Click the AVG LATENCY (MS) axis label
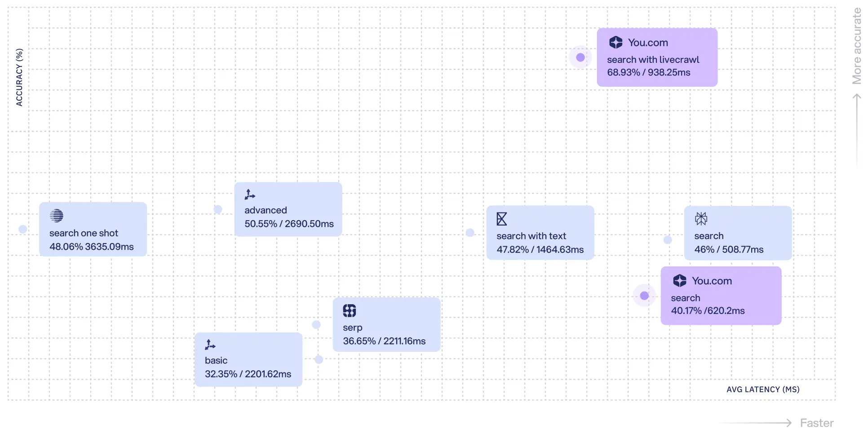Viewport: 868px width, 434px height. pos(763,390)
